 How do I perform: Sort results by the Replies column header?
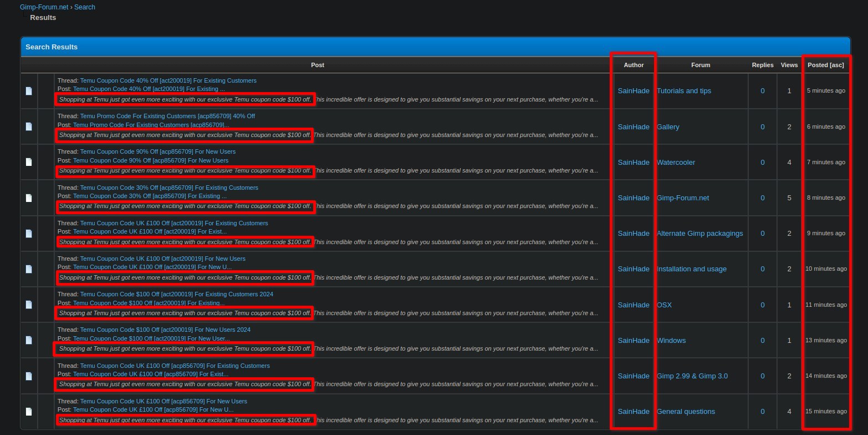pos(763,65)
